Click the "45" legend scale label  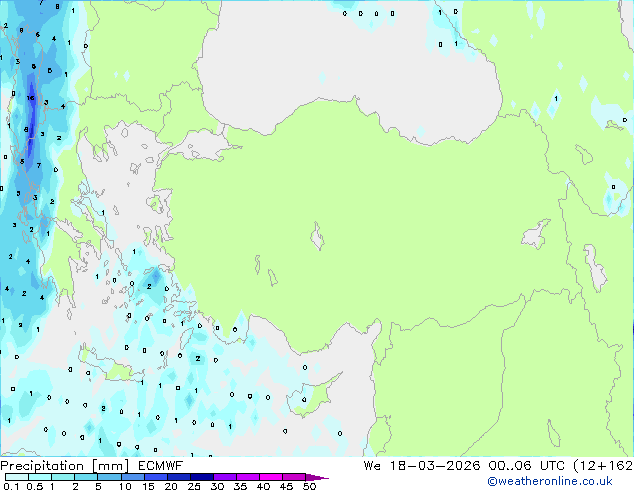286,486
